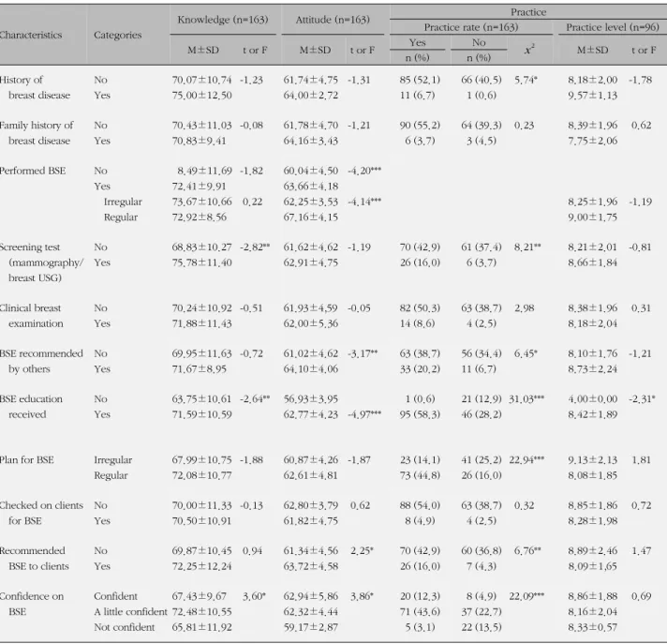The image size is (667, 644).
Task: Click the 'Clinical breast' row label
Action: point(30,308)
